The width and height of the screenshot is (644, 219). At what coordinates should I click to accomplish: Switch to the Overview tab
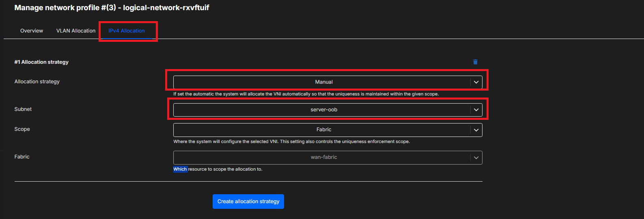pyautogui.click(x=32, y=31)
